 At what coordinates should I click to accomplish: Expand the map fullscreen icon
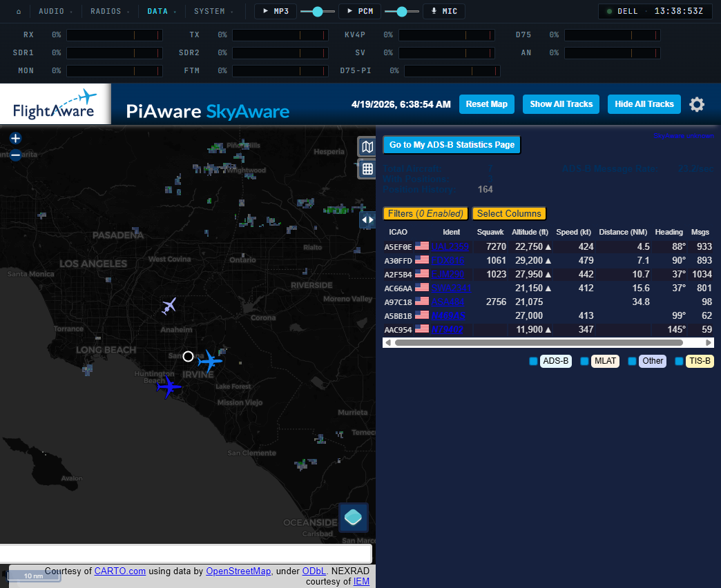(x=367, y=147)
